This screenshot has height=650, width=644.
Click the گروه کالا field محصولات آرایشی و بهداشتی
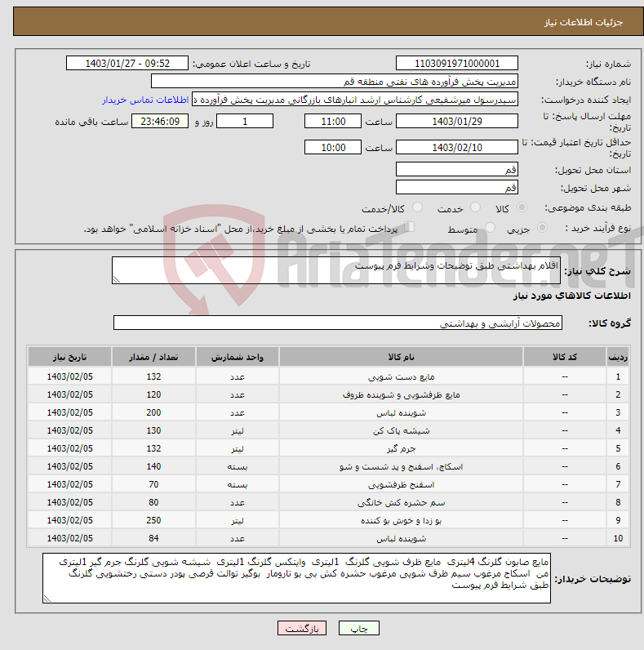pos(338,323)
